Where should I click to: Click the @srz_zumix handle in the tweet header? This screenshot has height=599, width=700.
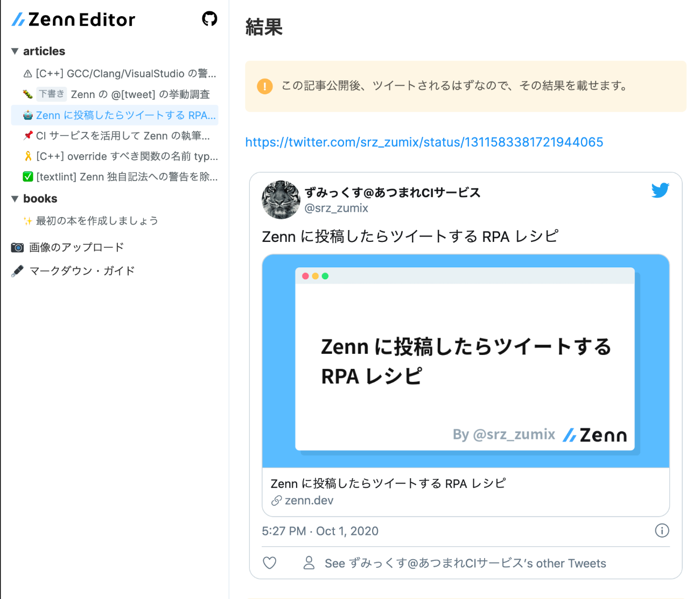[337, 208]
